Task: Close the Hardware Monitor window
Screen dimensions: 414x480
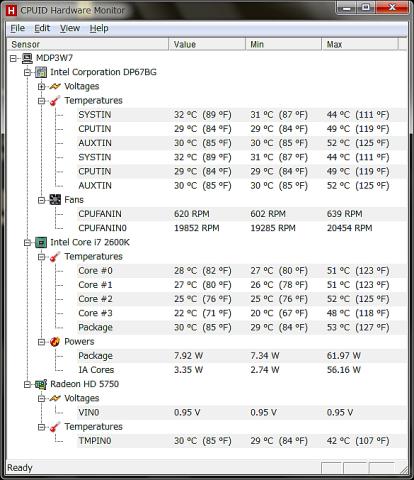Action: coord(392,8)
